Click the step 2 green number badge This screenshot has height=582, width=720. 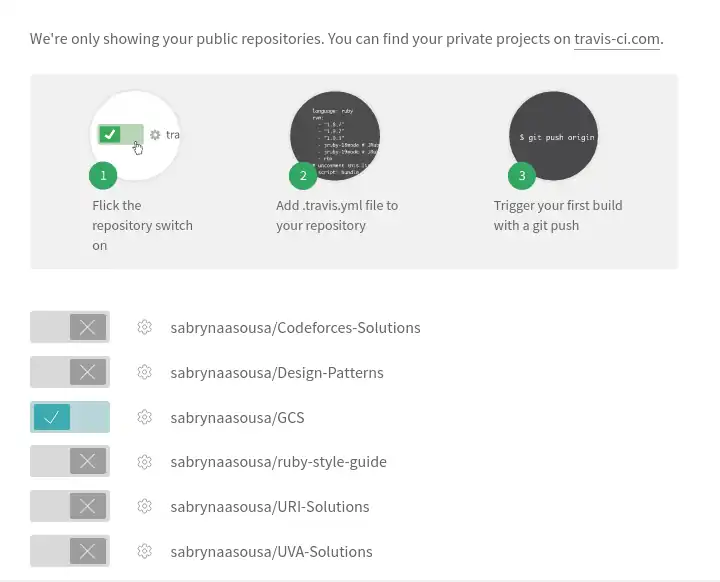(304, 176)
